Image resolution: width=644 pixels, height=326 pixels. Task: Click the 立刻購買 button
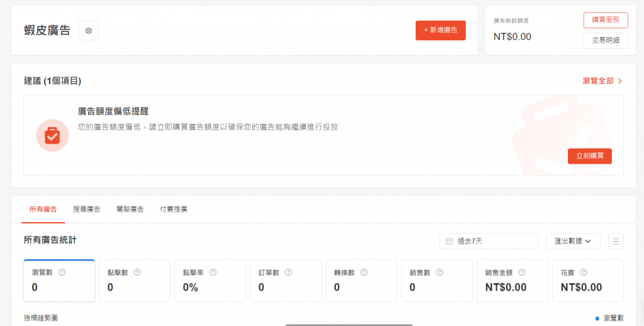[590, 156]
